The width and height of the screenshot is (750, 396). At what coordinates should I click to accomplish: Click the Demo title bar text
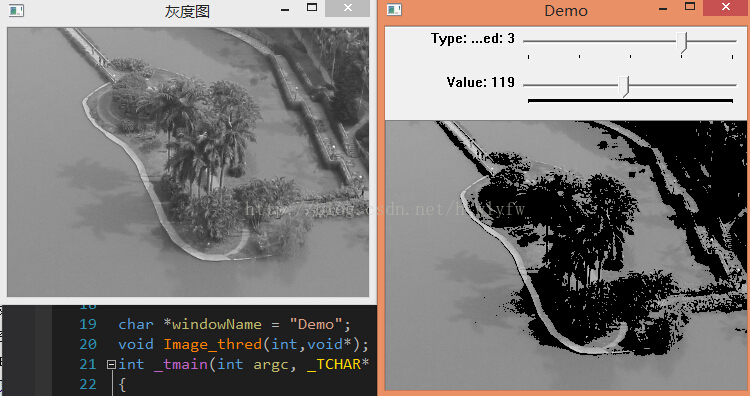[x=566, y=11]
